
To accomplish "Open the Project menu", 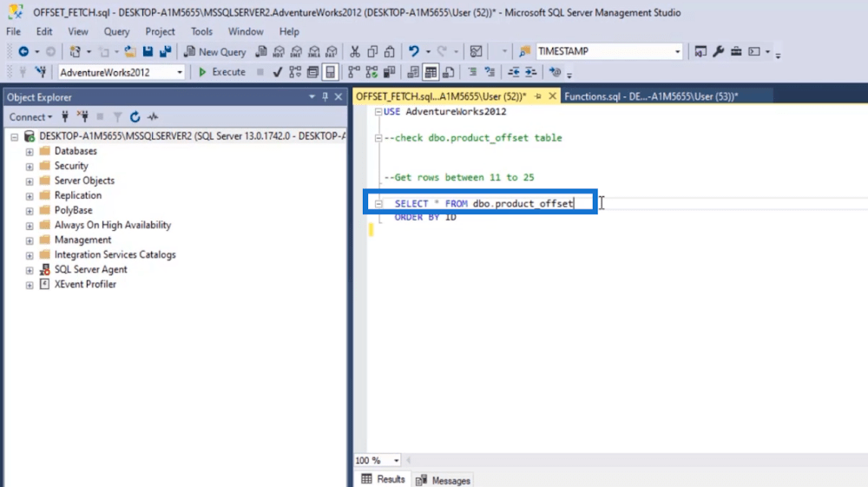I will 160,31.
